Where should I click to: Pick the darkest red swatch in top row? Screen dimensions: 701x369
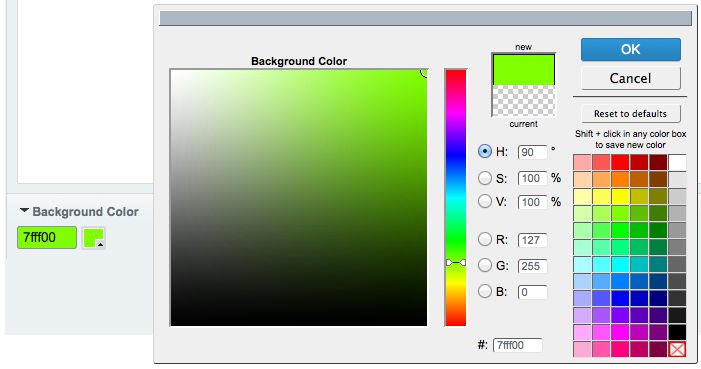click(x=658, y=162)
